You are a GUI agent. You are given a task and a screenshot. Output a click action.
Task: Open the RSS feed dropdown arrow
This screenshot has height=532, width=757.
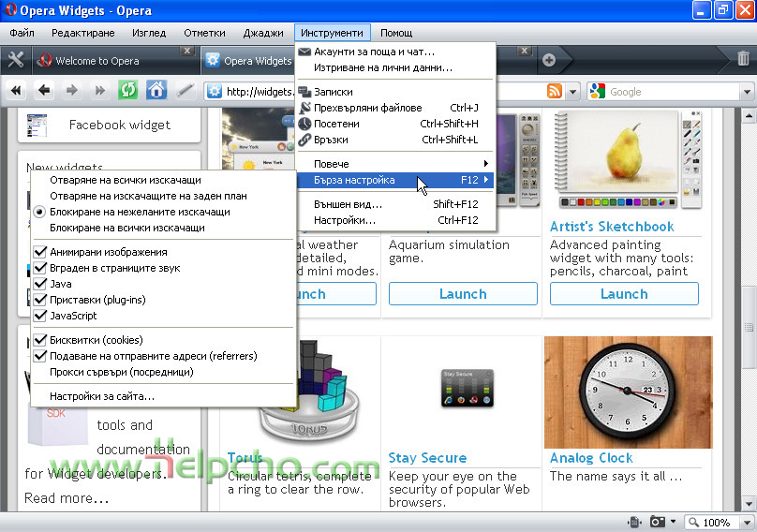click(x=572, y=91)
